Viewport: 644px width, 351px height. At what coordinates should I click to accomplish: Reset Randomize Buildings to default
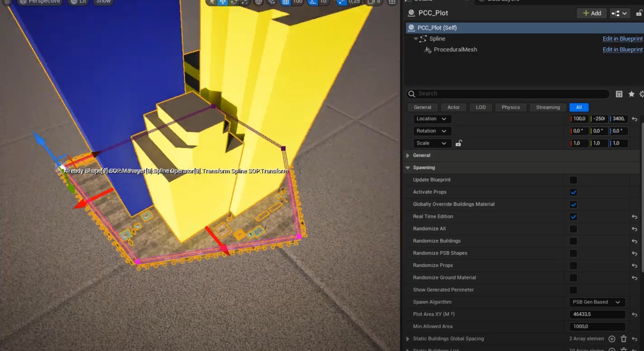(x=634, y=241)
